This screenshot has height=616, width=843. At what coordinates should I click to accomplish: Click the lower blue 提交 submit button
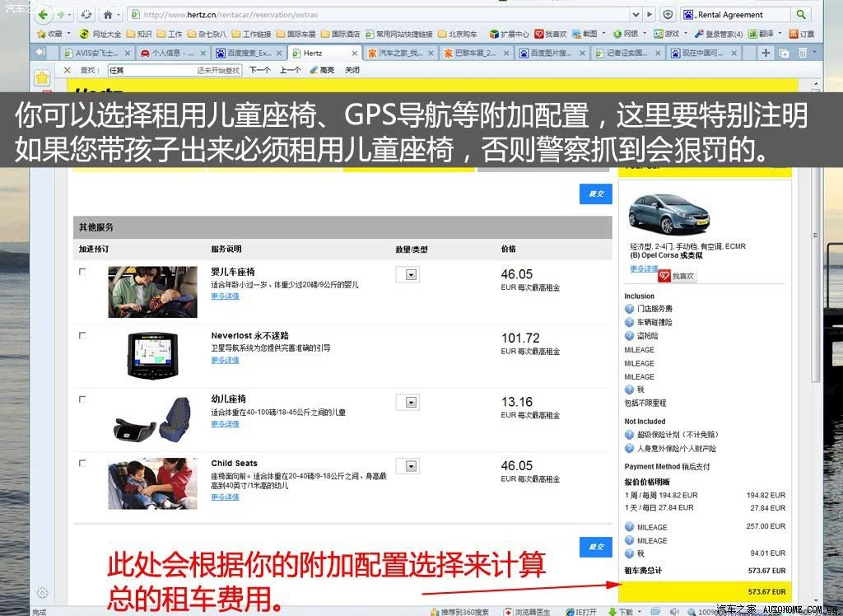coord(596,547)
